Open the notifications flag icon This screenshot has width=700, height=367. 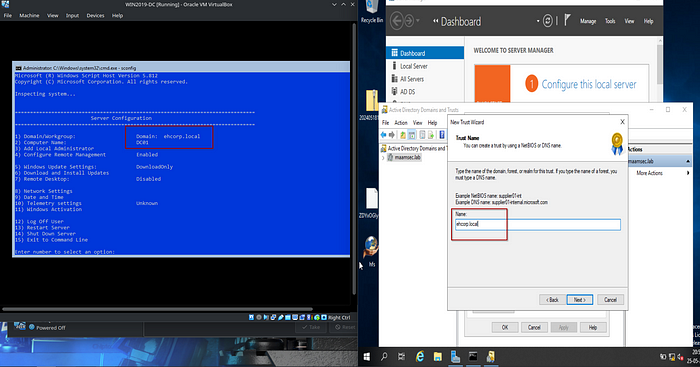pos(567,21)
